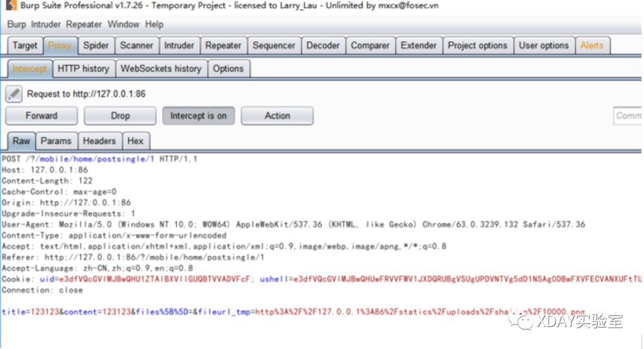Go to the Decoder tab

pos(323,45)
